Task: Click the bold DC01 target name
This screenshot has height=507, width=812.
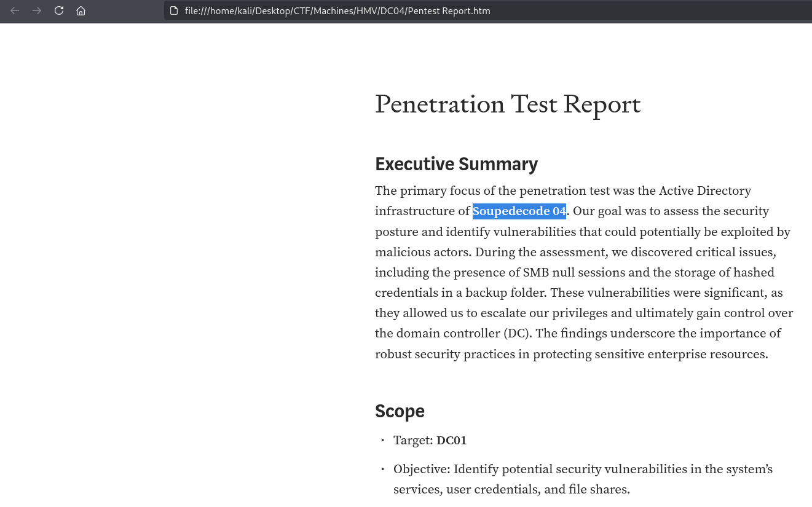Action: (x=452, y=441)
